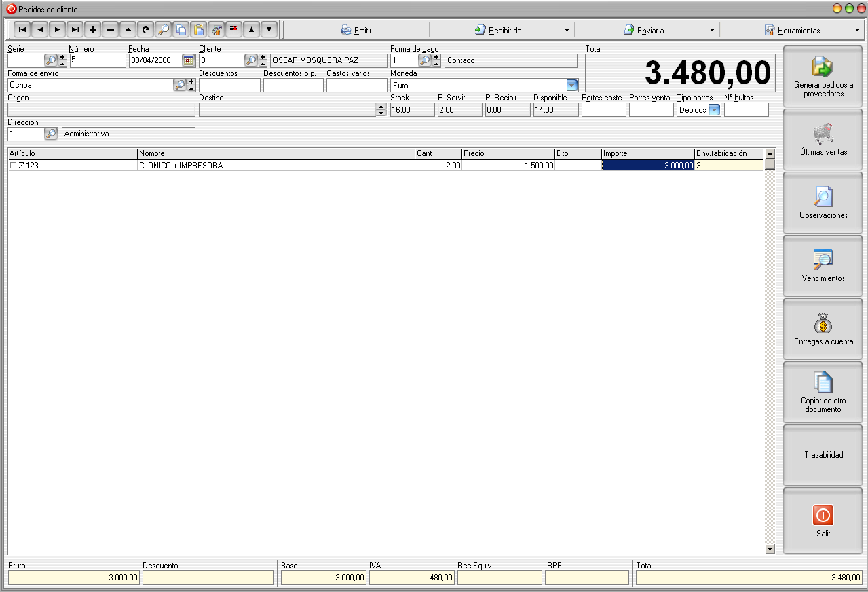Expand the Moneda currency dropdown
The height and width of the screenshot is (592, 868).
(571, 86)
